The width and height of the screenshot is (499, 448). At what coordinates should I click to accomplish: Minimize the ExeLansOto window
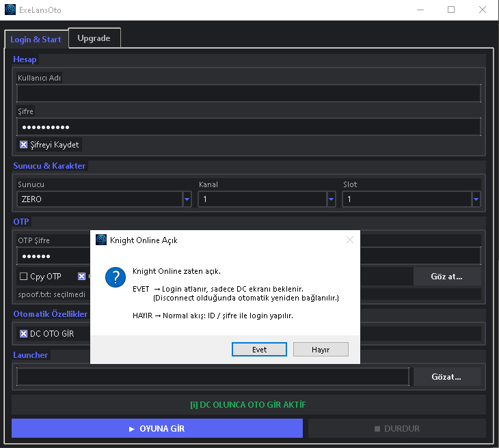[x=420, y=10]
